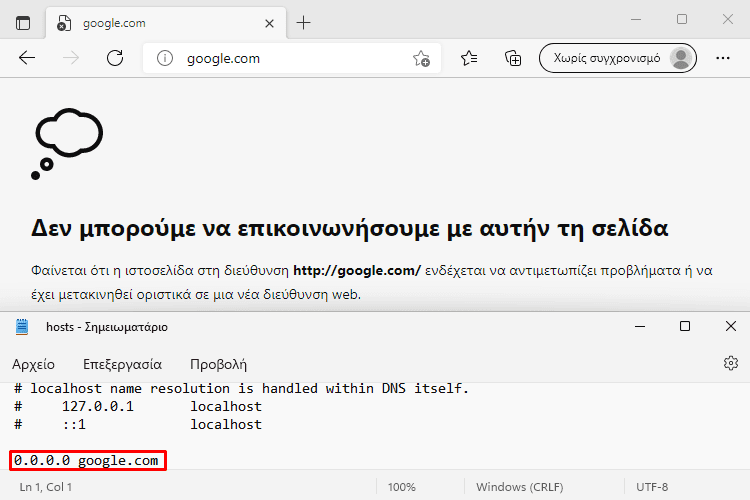
Task: Click the line '0.0.0.0 google.com' in Notepad
Action: [x=86, y=461]
